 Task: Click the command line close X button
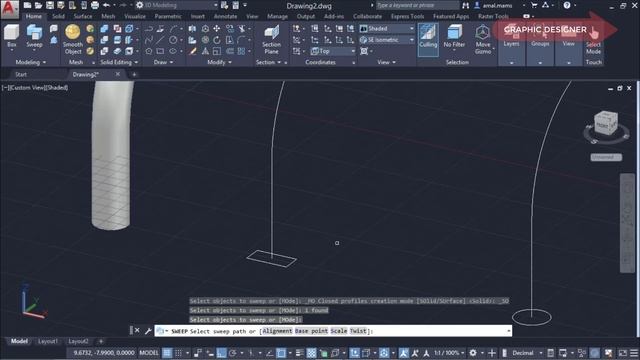click(x=137, y=331)
